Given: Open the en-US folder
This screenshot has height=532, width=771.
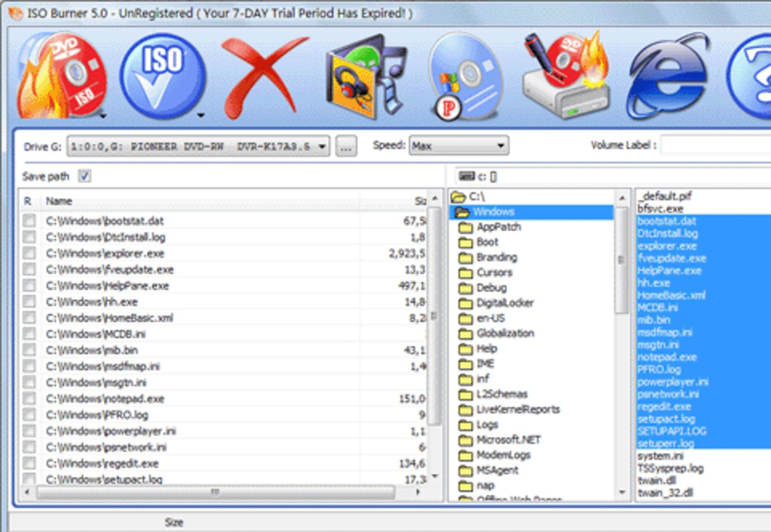Looking at the screenshot, I should 482,318.
